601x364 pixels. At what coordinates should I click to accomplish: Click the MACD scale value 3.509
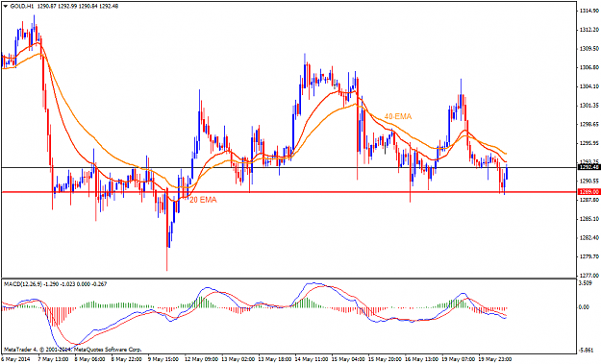(586, 283)
